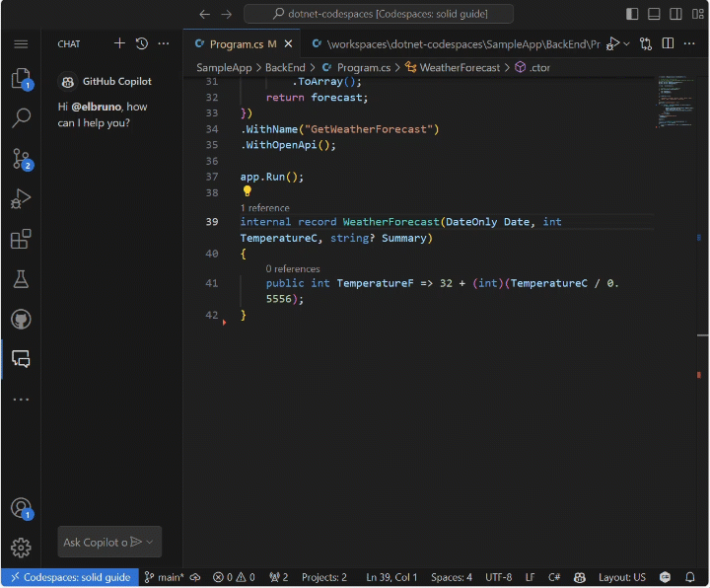The image size is (710, 588).
Task: Toggle the primary side bar layout button
Action: click(632, 14)
